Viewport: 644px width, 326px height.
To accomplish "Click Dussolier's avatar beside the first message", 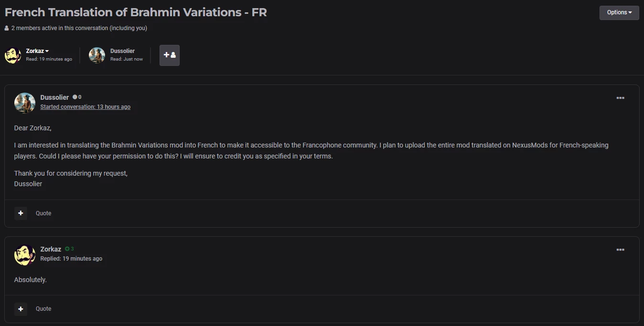I will (25, 103).
